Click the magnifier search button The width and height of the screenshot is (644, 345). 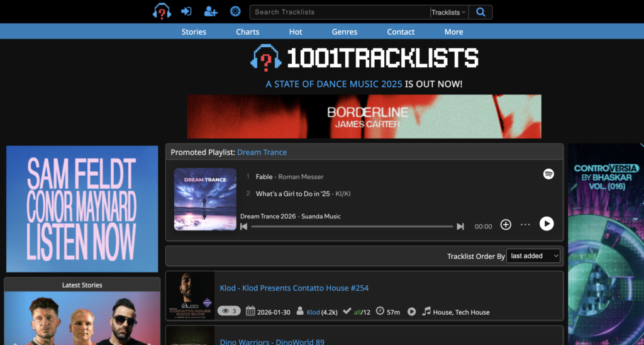pyautogui.click(x=481, y=12)
